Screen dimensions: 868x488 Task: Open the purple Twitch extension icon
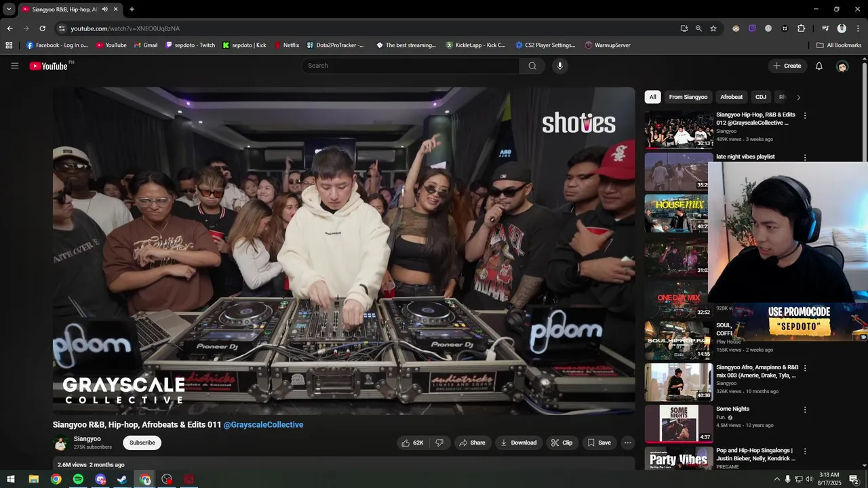pyautogui.click(x=752, y=28)
